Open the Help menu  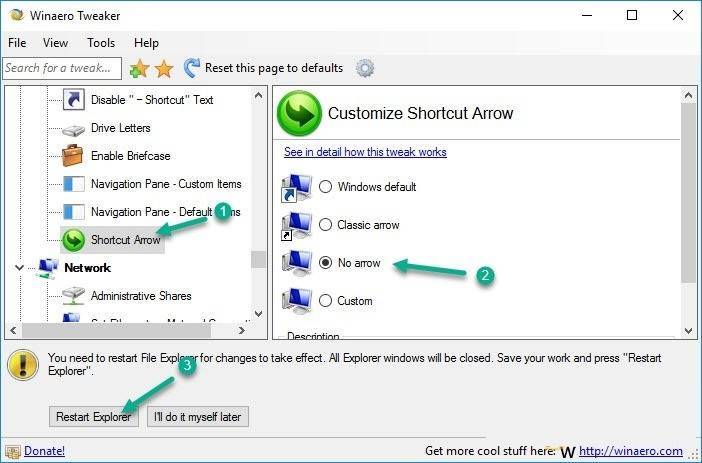click(146, 43)
